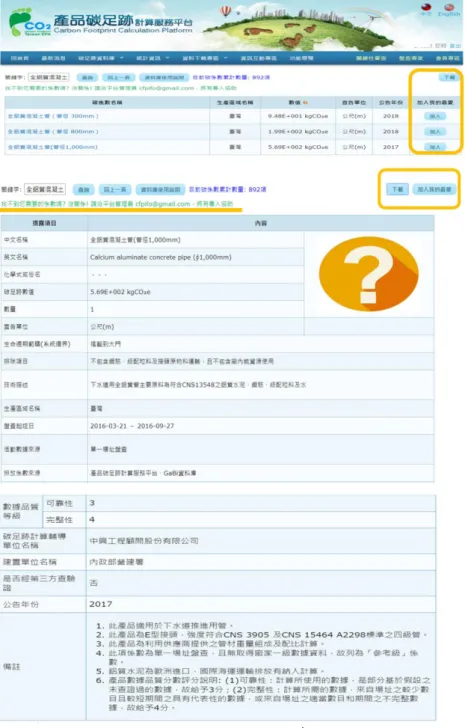
Task: Open the 全鋁質混凝土管 300mm result link
Action: point(53,116)
